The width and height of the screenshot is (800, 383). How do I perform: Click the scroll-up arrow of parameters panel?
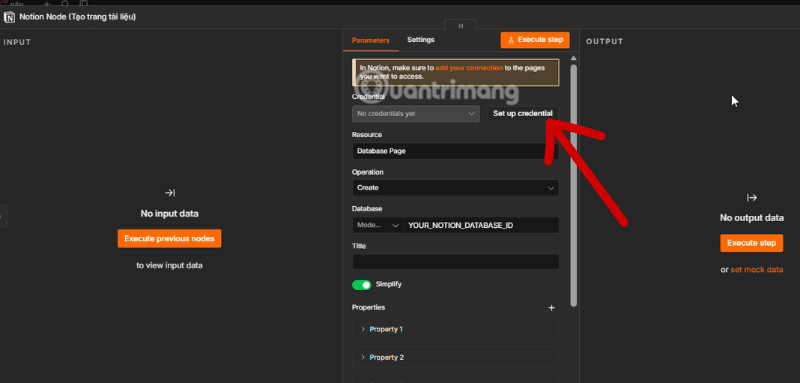click(573, 58)
